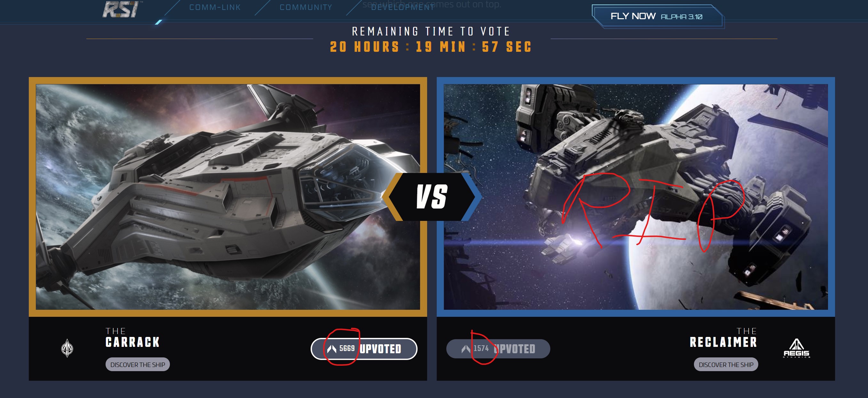868x398 pixels.
Task: Click the Reclaimer ship image
Action: tap(635, 197)
